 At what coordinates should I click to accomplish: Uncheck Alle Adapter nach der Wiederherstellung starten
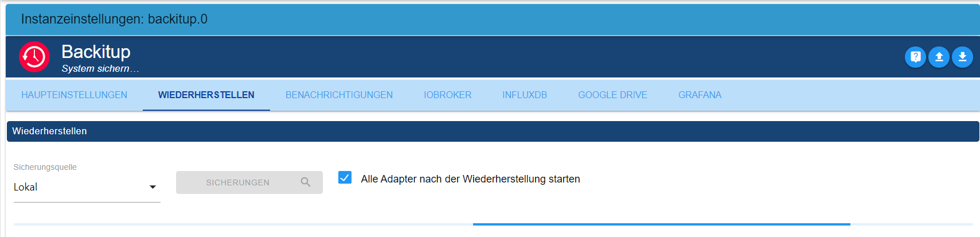(345, 177)
